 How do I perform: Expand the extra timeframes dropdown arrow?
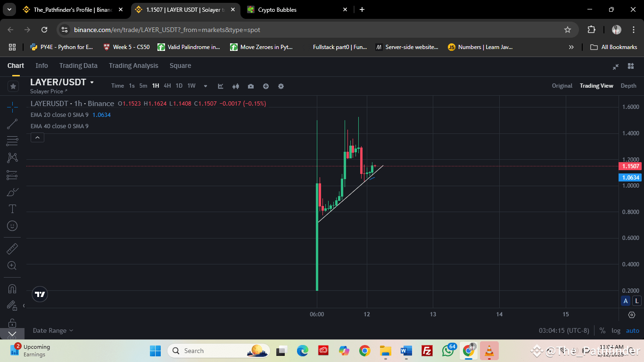pyautogui.click(x=205, y=86)
